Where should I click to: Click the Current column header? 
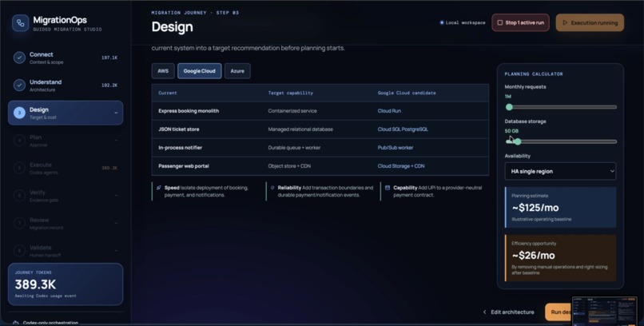pos(168,93)
